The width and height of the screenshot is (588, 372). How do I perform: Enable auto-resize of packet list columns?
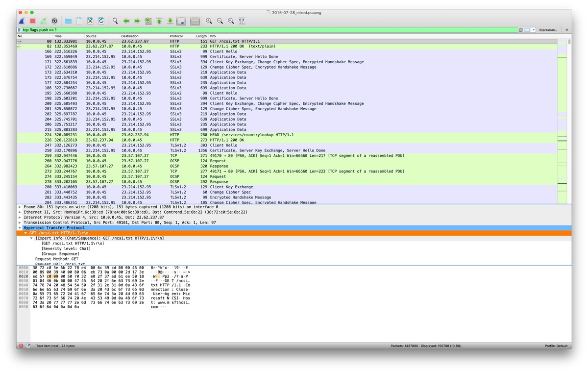[x=242, y=21]
